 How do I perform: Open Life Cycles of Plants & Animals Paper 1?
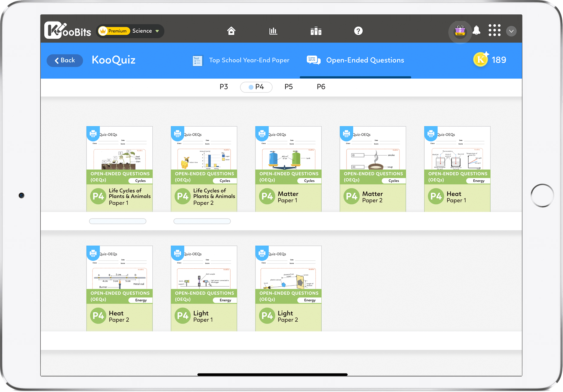coord(119,169)
